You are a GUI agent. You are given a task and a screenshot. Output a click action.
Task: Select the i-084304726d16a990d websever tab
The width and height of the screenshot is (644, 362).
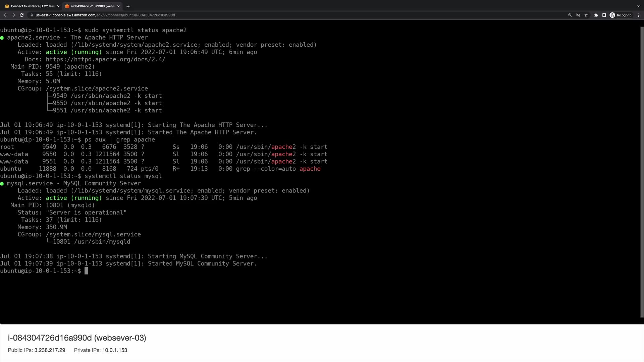click(91, 6)
